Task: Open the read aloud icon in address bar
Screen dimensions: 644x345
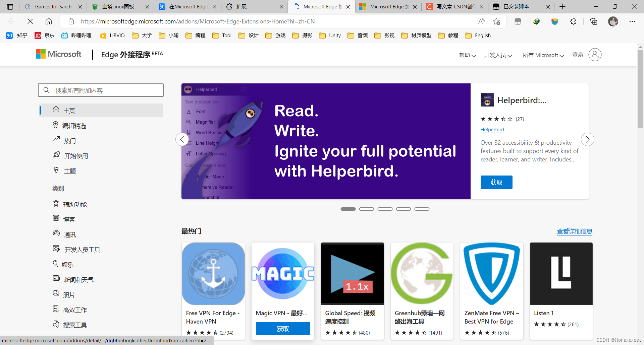Action: point(481,21)
